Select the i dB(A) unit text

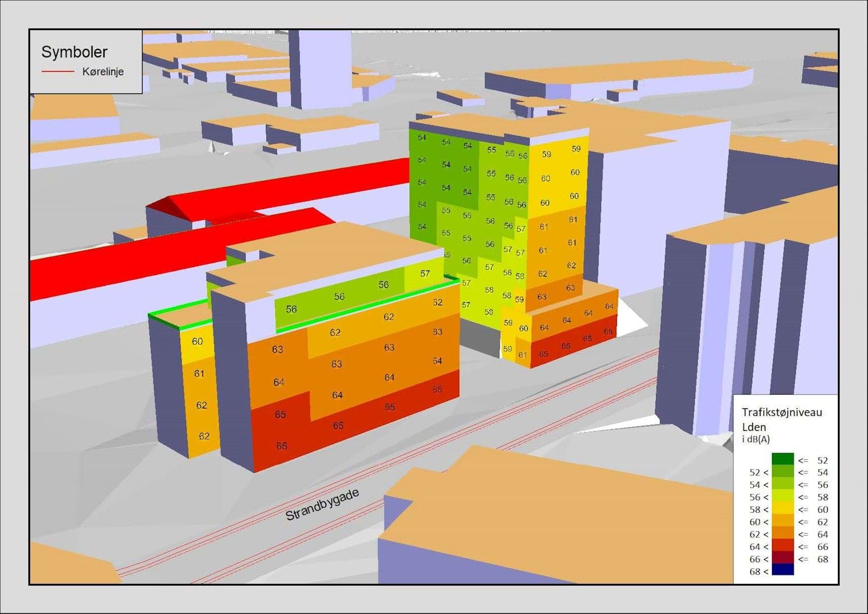(756, 439)
